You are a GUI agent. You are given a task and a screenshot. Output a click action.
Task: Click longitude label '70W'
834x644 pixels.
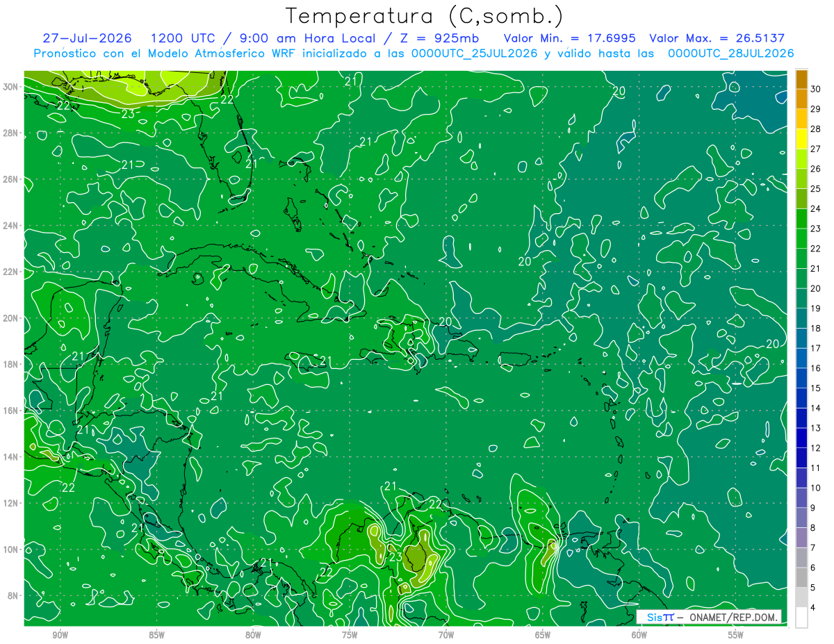pyautogui.click(x=447, y=634)
